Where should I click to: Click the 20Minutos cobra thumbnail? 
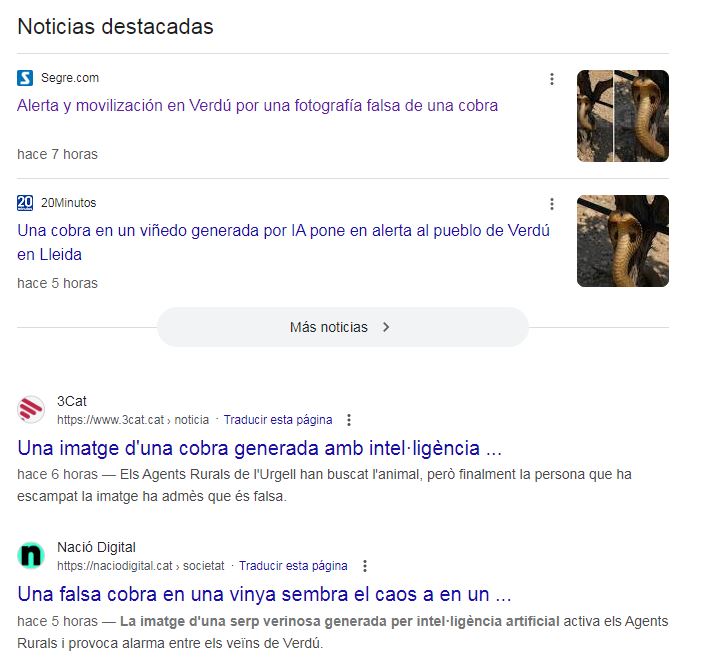click(623, 241)
